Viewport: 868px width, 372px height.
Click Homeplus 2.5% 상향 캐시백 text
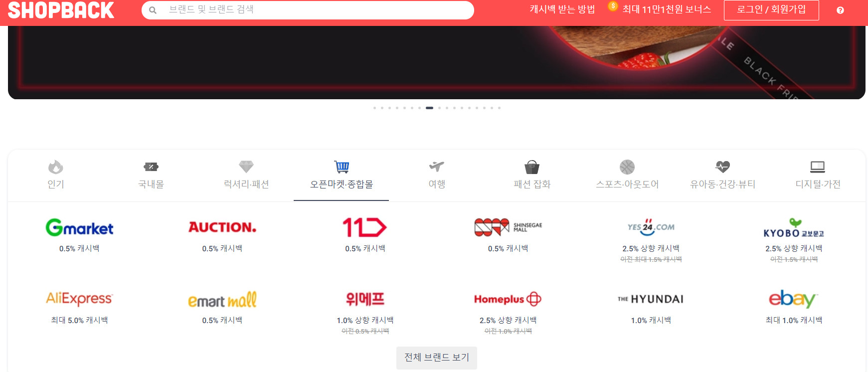(508, 320)
